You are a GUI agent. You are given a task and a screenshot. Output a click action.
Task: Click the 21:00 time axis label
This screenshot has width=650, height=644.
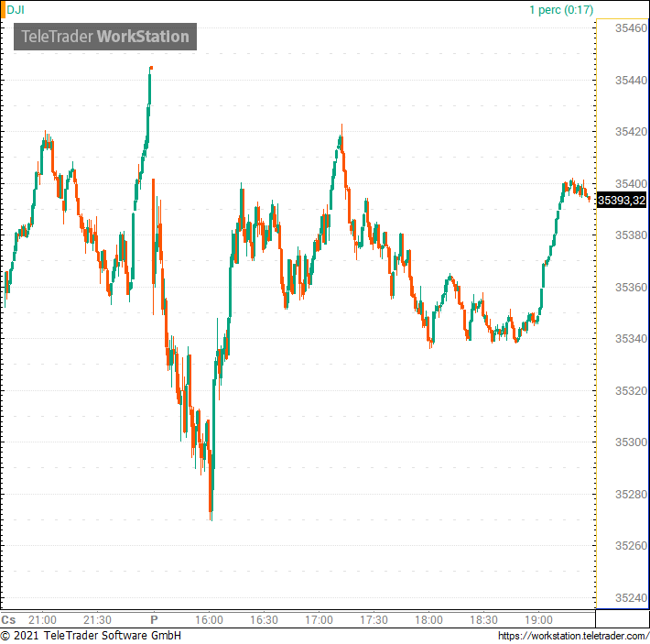click(x=42, y=620)
